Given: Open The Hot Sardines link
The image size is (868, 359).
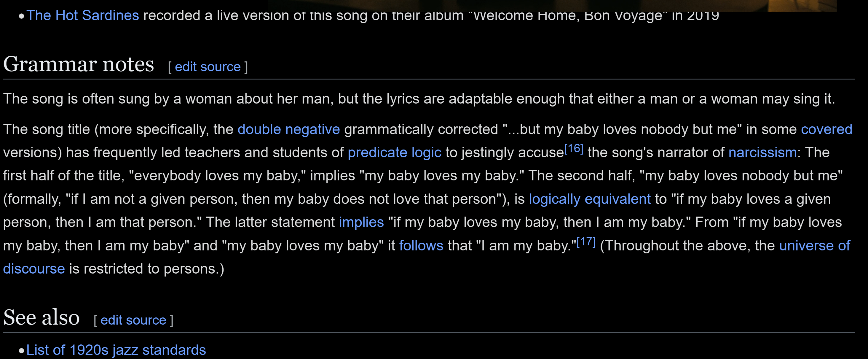Looking at the screenshot, I should point(82,15).
